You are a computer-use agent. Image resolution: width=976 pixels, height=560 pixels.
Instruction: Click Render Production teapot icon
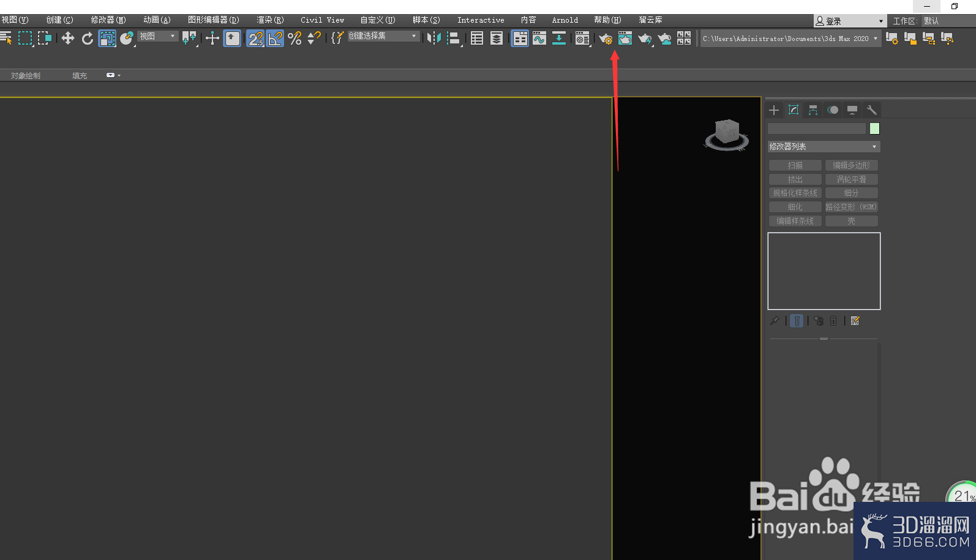tap(645, 39)
